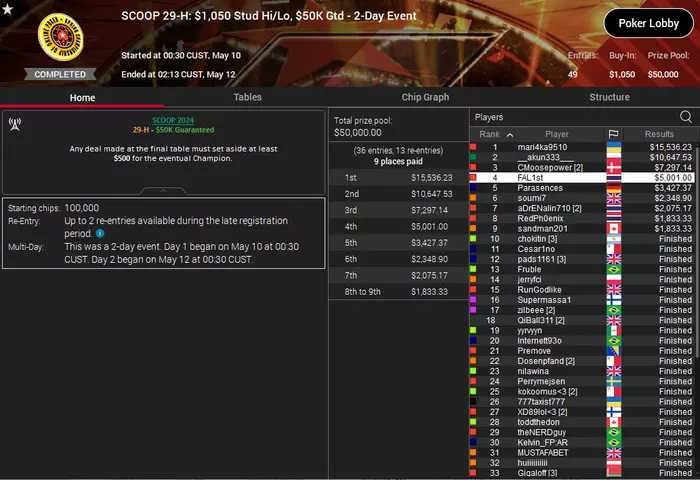Select player CMoosepower [2] row
The width and height of the screenshot is (700, 480).
tap(582, 167)
